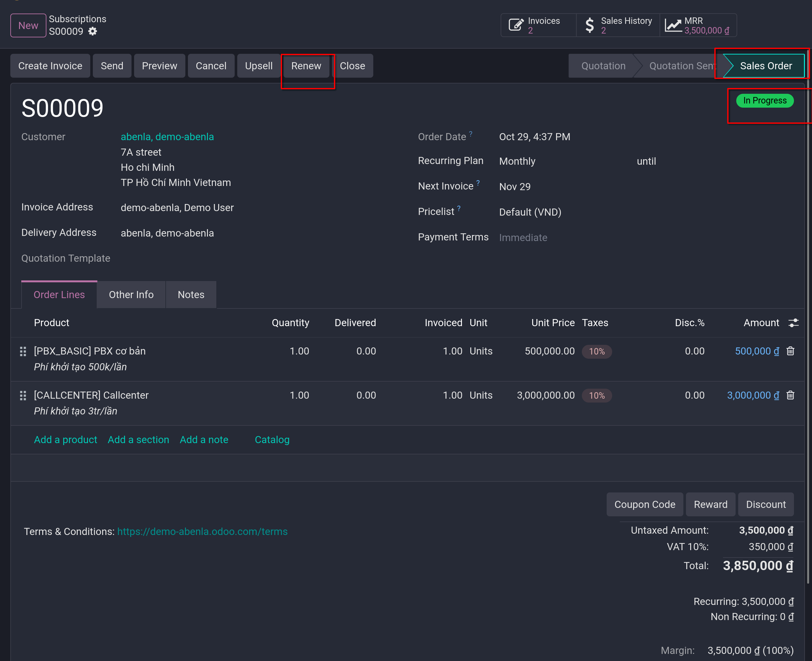
Task: View the MRR chart stat
Action: (698, 25)
